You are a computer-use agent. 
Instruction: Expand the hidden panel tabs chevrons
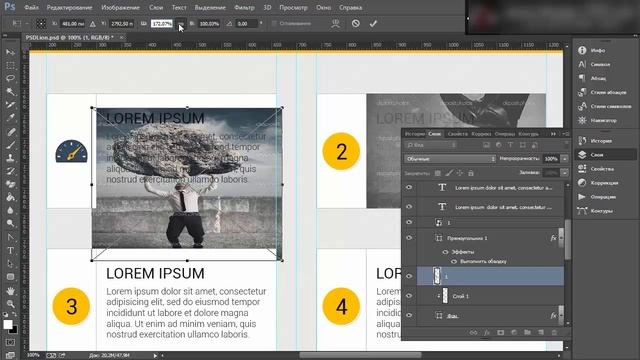[553, 134]
